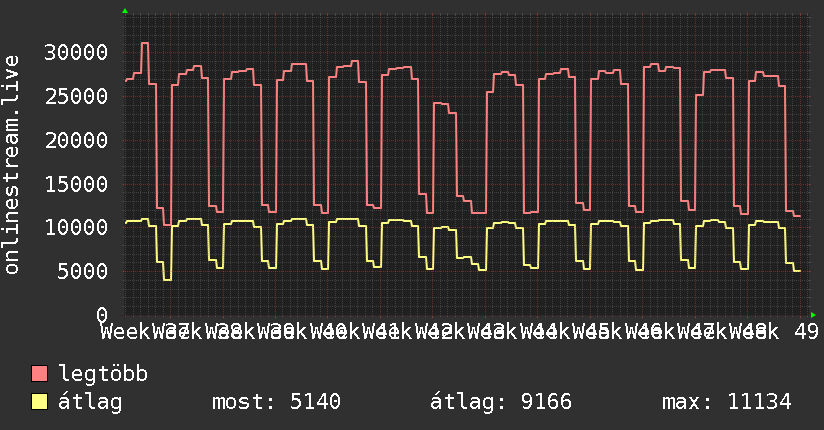824x430 pixels.
Task: Click the 20000 y-axis label
Action: pos(76,140)
